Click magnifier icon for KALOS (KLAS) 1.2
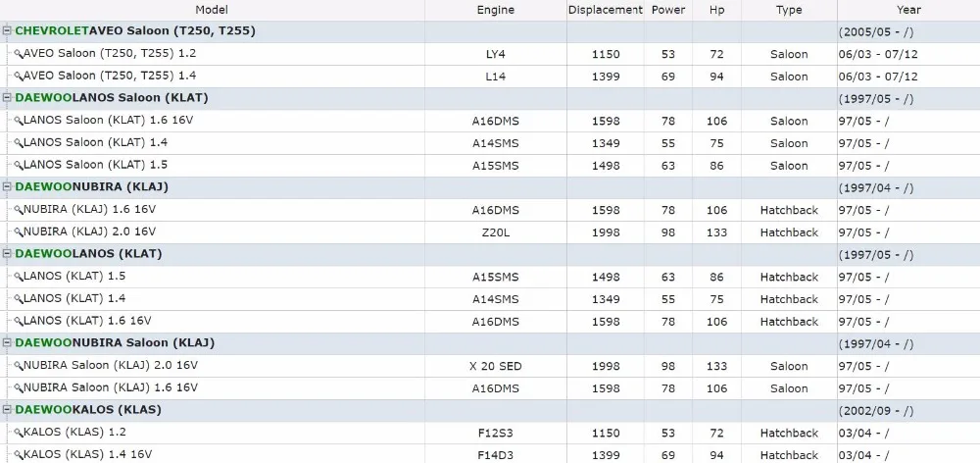This screenshot has width=980, height=463. pos(18,433)
